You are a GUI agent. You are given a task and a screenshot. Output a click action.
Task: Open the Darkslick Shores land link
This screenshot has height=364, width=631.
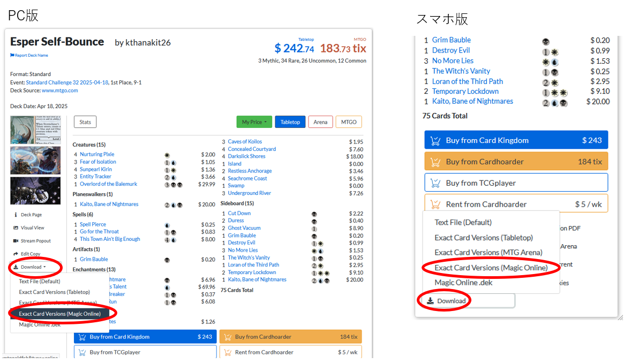(247, 156)
